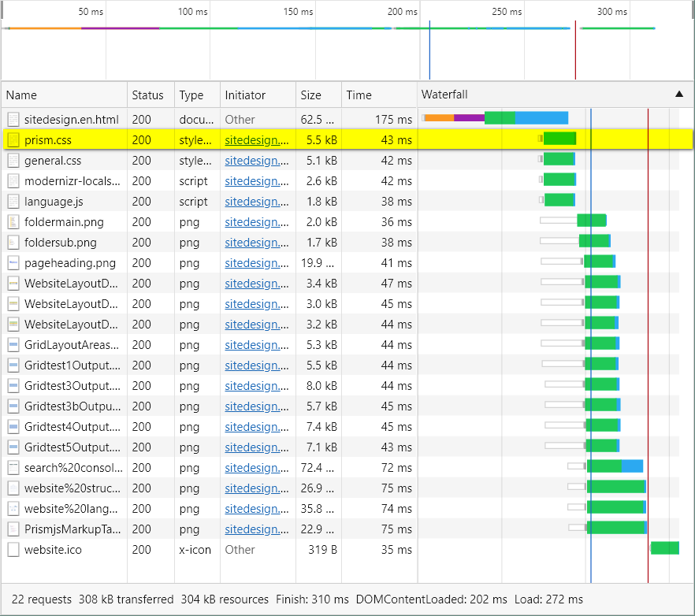Select the prism.css request name

click(48, 140)
